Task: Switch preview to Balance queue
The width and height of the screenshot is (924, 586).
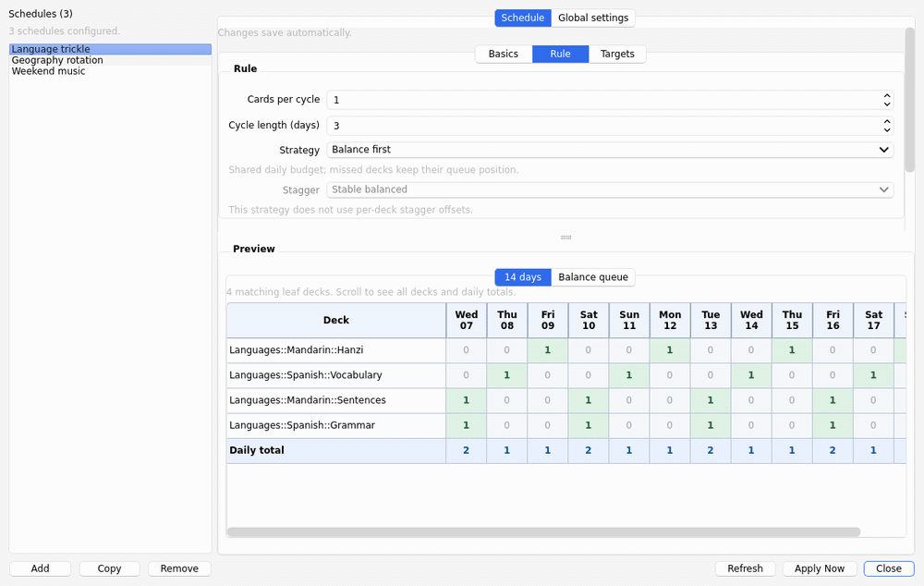Action: 593,277
